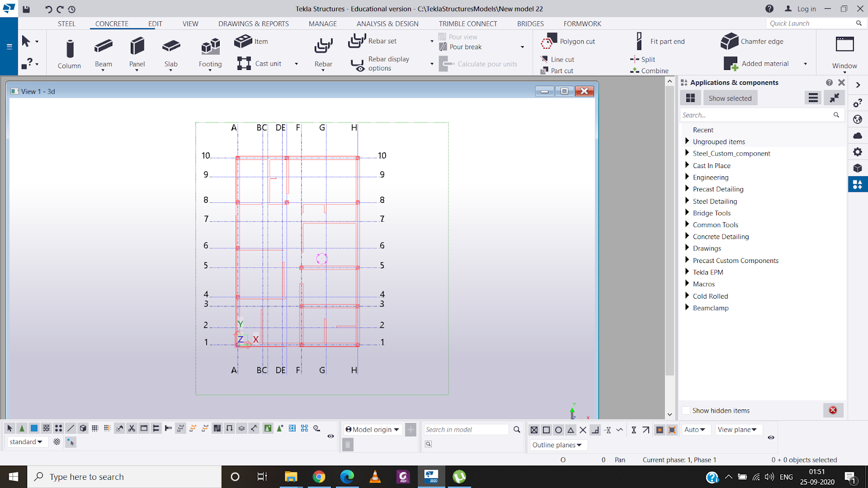Toggle the selection toolbar eye icon
Image resolution: width=868 pixels, height=488 pixels.
pyautogui.click(x=330, y=436)
